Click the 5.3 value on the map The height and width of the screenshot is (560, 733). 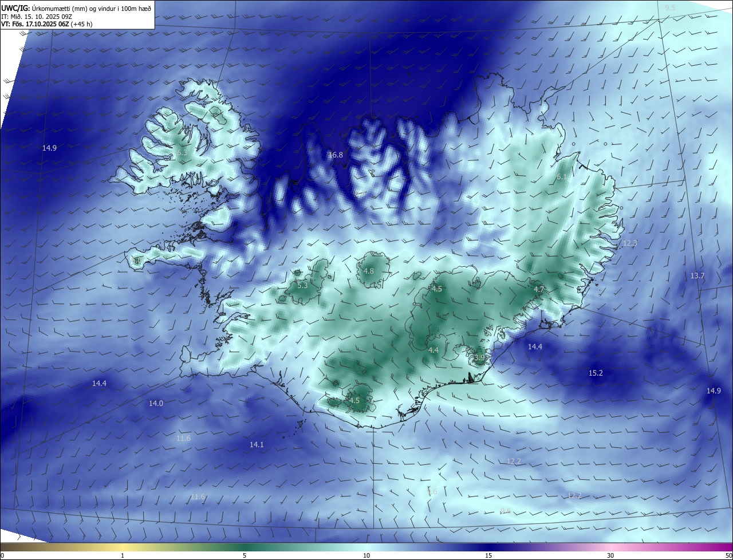(302, 285)
